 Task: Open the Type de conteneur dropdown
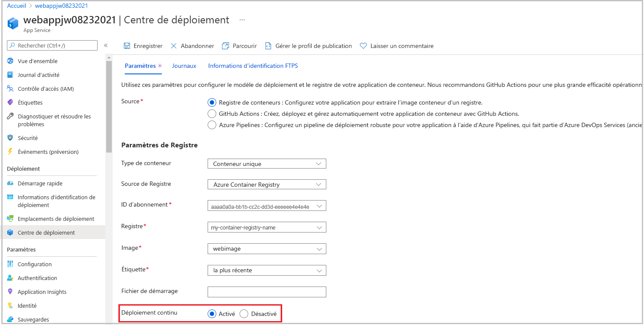point(267,164)
